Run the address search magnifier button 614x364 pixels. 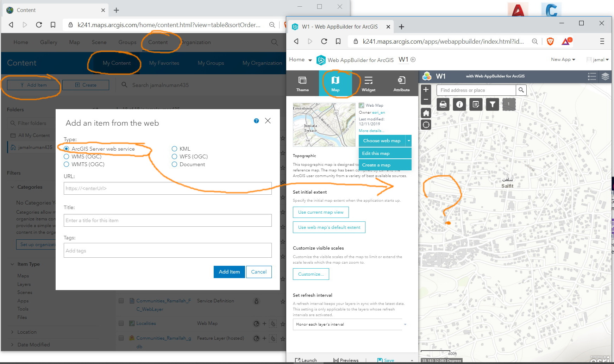coord(521,90)
